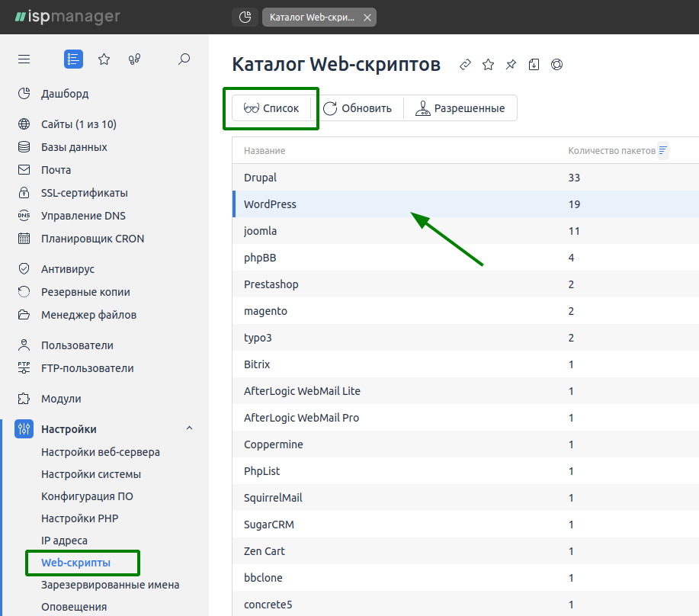Click the globe icon next to Сайты

pos(24,124)
